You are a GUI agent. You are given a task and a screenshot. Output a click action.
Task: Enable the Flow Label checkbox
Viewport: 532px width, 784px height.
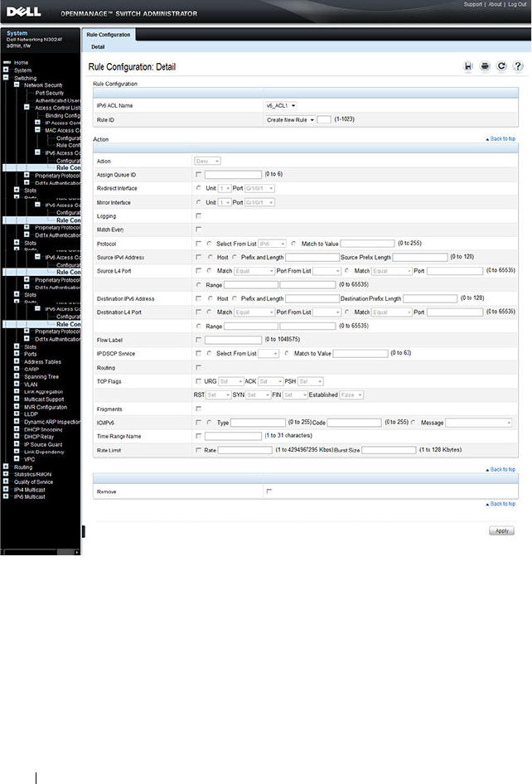(199, 340)
